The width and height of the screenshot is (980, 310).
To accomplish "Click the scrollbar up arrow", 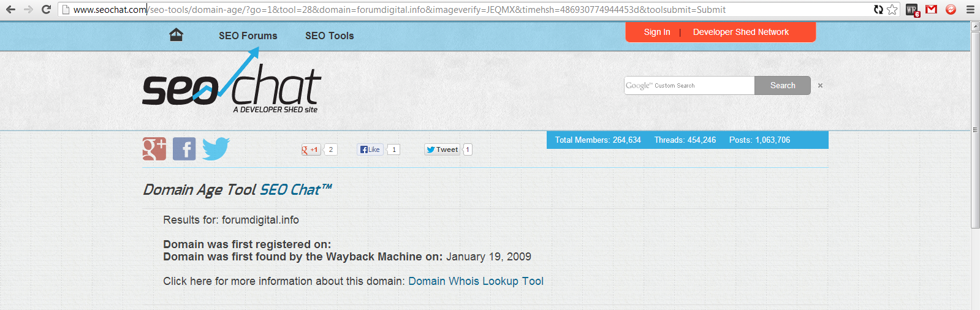I will [x=975, y=26].
